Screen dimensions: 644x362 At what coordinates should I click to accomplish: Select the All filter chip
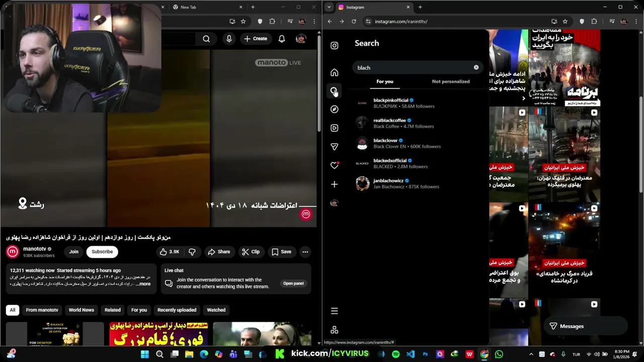(13, 310)
